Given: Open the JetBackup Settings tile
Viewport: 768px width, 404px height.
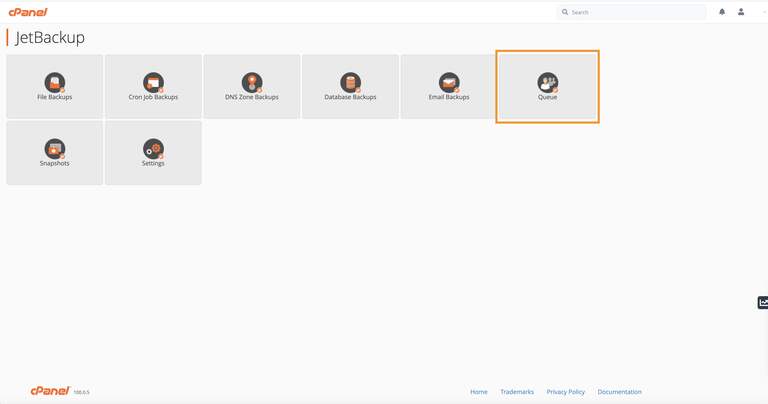Looking at the screenshot, I should pos(153,153).
